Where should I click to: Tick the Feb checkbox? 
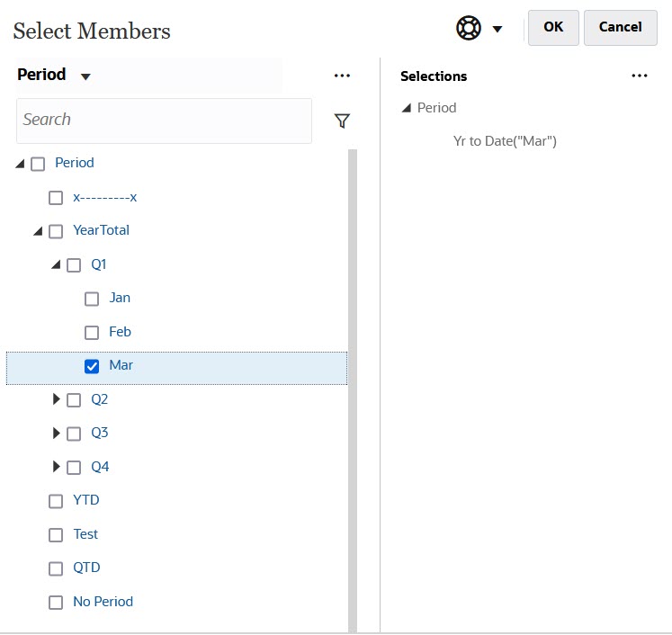click(x=92, y=333)
